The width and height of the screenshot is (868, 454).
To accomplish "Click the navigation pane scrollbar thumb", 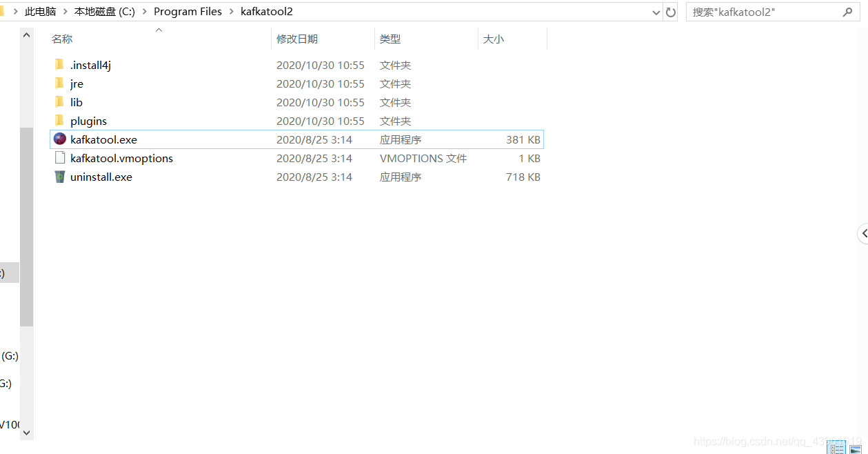I will tap(26, 226).
